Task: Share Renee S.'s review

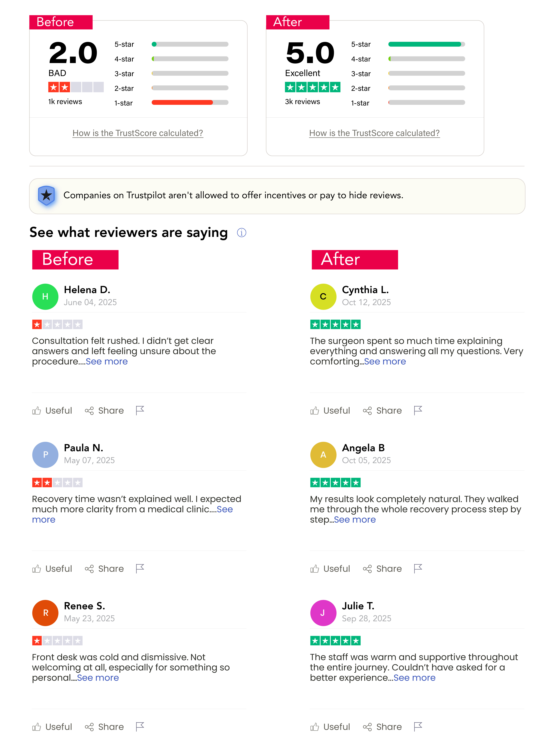Action: pyautogui.click(x=104, y=727)
